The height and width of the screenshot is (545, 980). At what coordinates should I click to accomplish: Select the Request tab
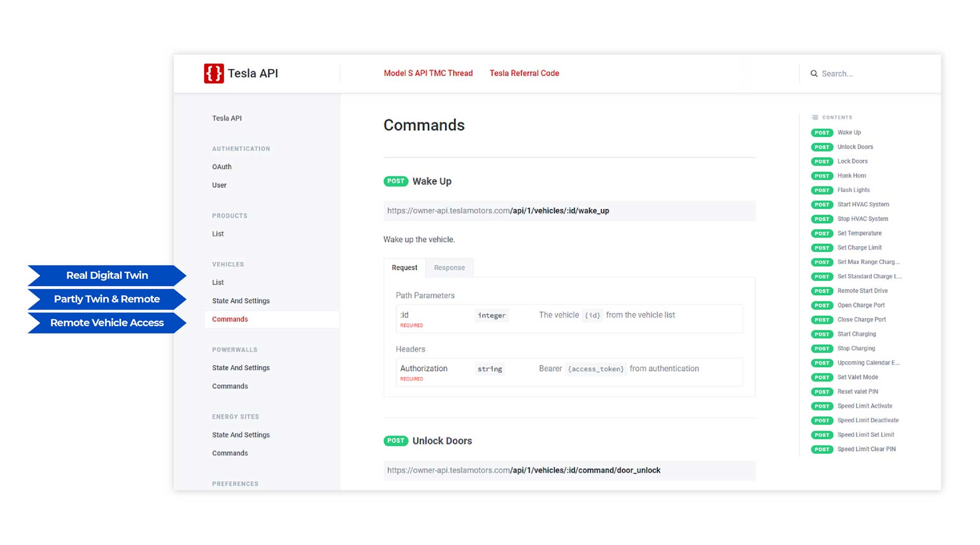(404, 267)
